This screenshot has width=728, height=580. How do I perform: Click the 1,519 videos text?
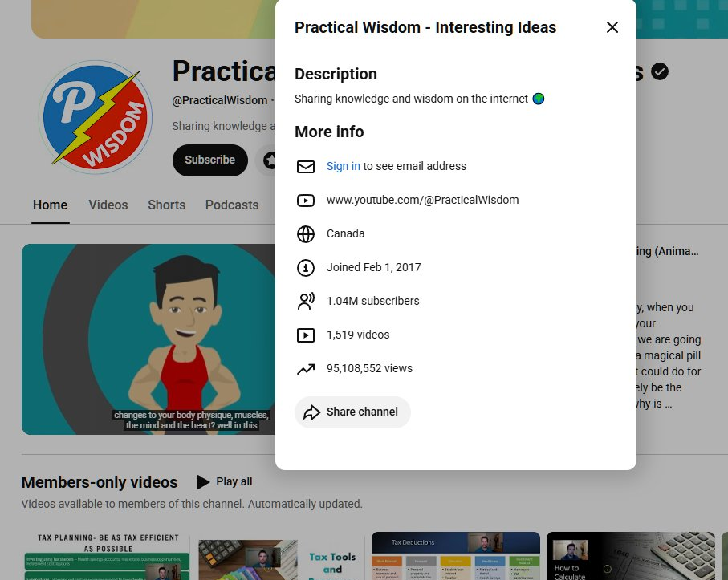(x=358, y=335)
